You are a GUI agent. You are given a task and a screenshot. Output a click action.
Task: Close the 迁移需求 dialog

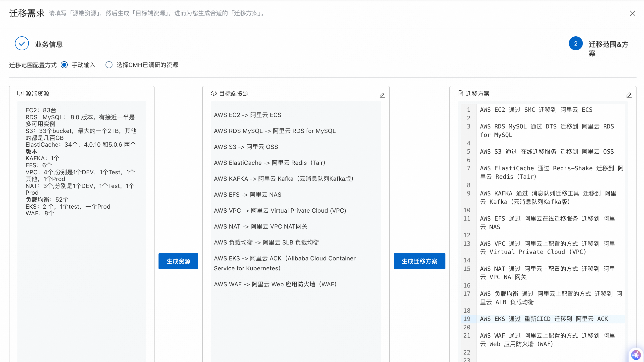632,13
